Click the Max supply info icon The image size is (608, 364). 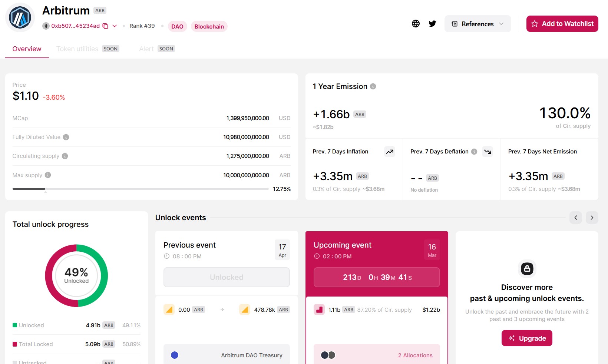pyautogui.click(x=48, y=175)
